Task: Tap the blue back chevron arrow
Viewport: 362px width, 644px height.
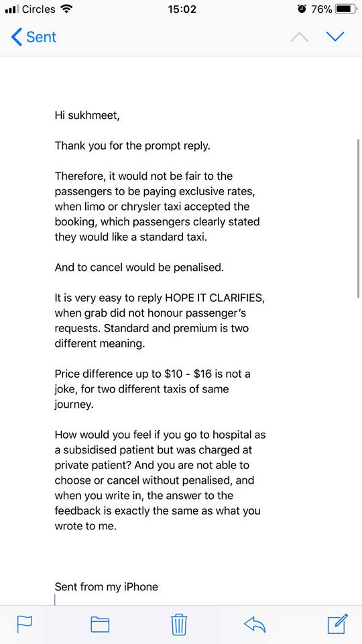Action: (x=16, y=37)
